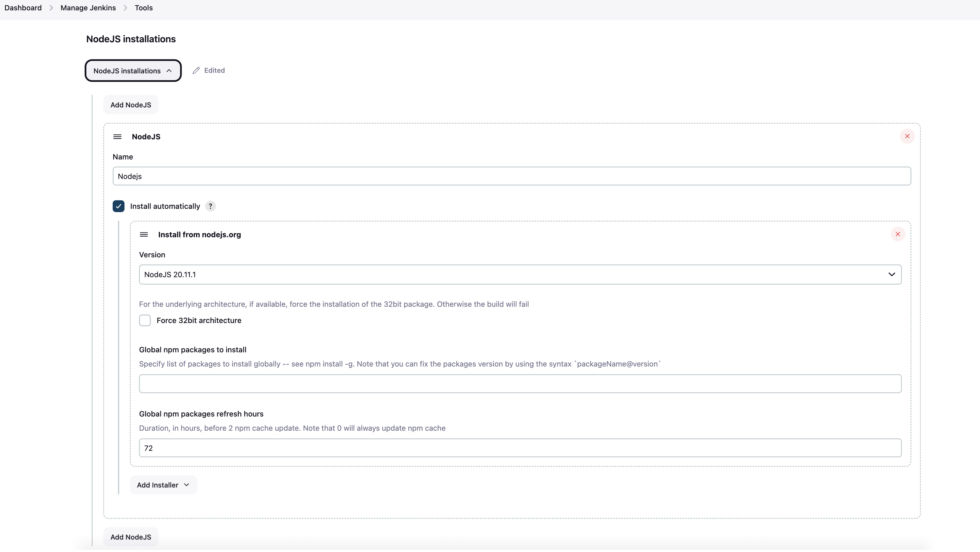Open Install automatically help question mark
The width and height of the screenshot is (980, 552).
[x=210, y=206]
